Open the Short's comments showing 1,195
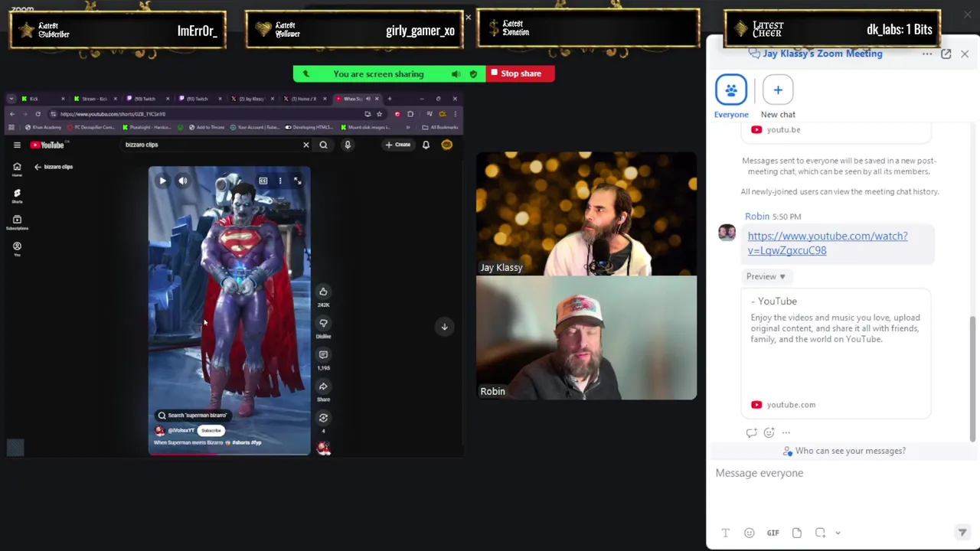This screenshot has width=980, height=551. coord(323,355)
